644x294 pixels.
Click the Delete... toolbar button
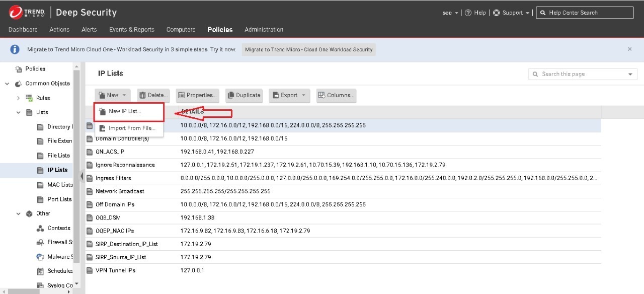[x=153, y=95]
